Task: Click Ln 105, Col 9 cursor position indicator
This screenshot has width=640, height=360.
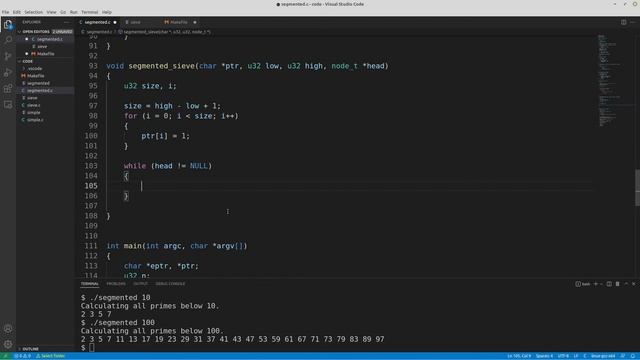Action: tap(519, 356)
